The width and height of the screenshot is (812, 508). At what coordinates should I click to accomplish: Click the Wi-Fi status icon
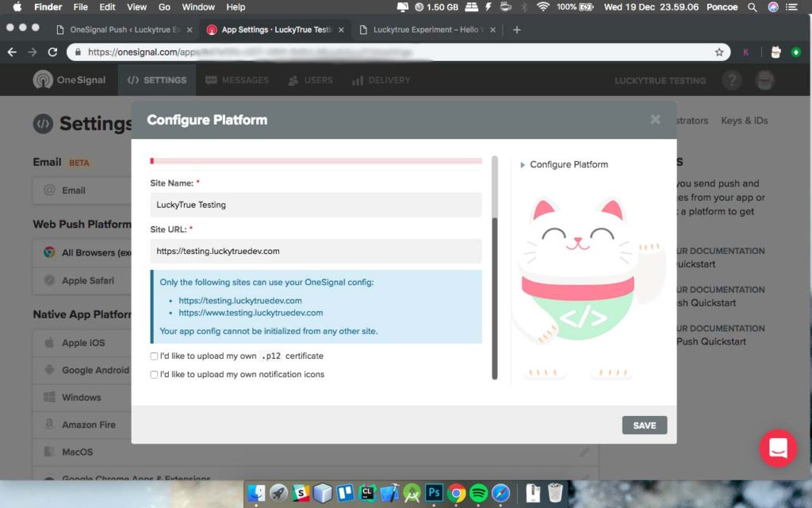542,7
